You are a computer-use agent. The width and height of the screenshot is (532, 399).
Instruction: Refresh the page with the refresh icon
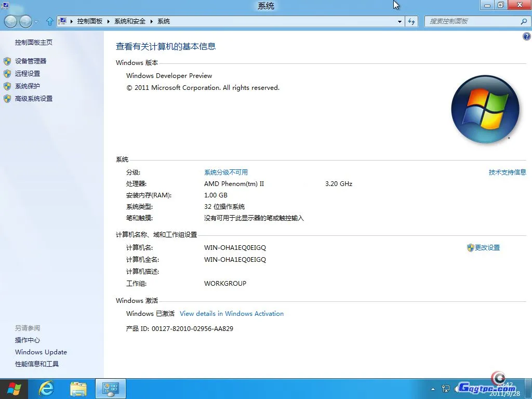(x=411, y=21)
